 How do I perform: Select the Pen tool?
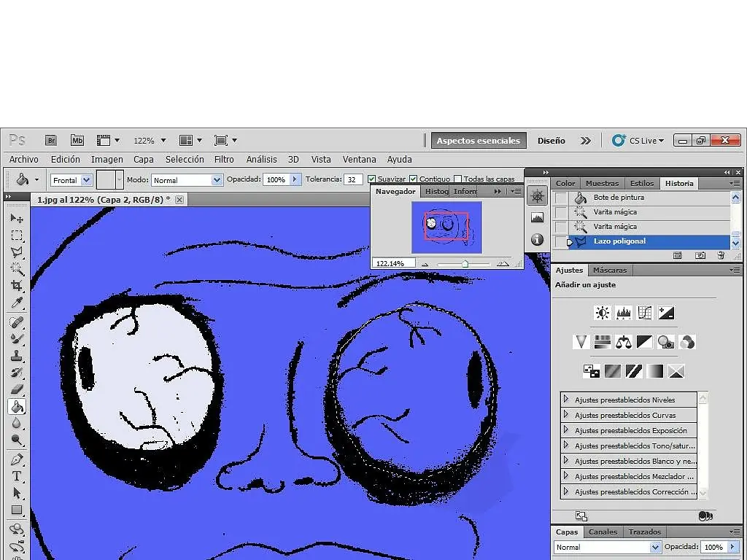(17, 460)
